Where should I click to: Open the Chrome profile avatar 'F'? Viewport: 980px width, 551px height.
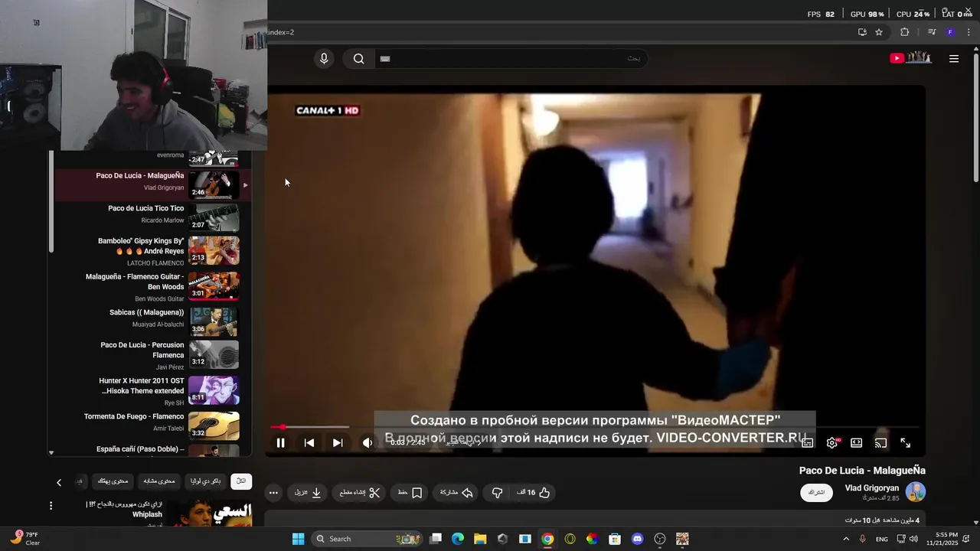click(950, 32)
